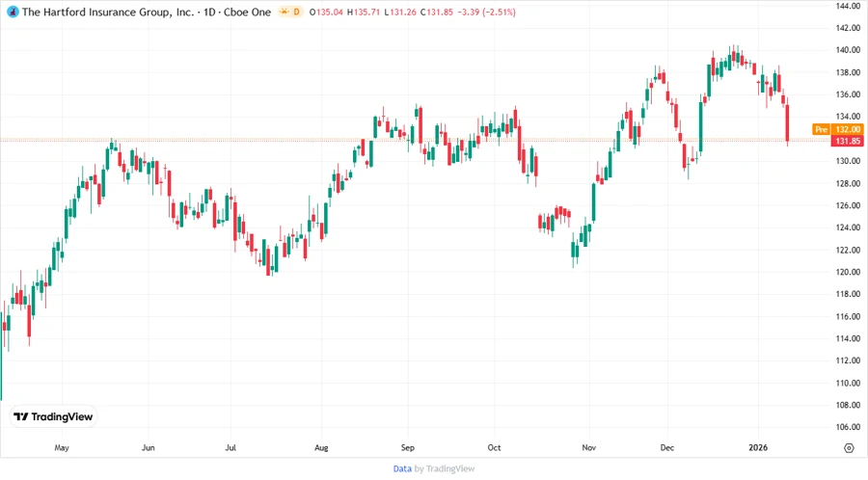Click the 112.00 price axis label
The image size is (868, 480).
[x=848, y=360]
